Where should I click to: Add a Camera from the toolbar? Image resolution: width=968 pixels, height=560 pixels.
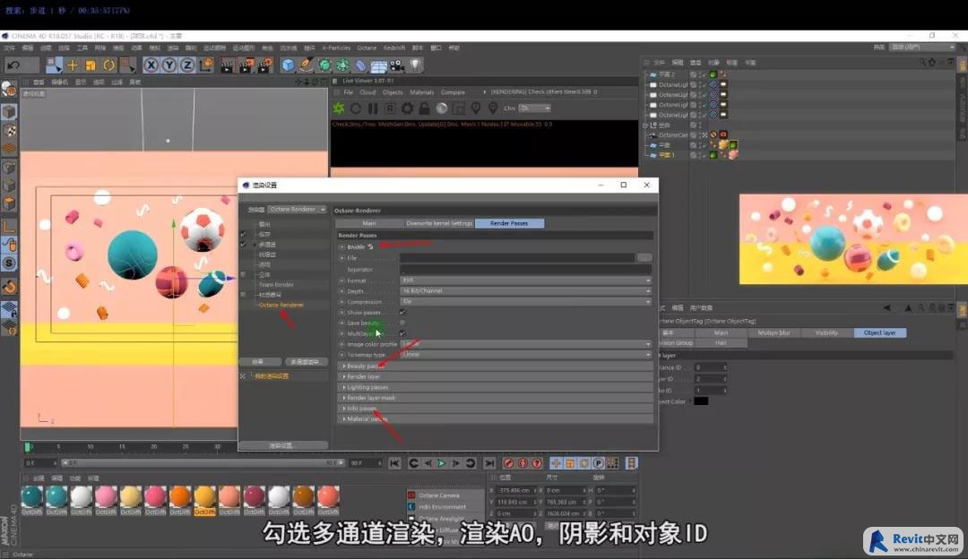pyautogui.click(x=397, y=65)
